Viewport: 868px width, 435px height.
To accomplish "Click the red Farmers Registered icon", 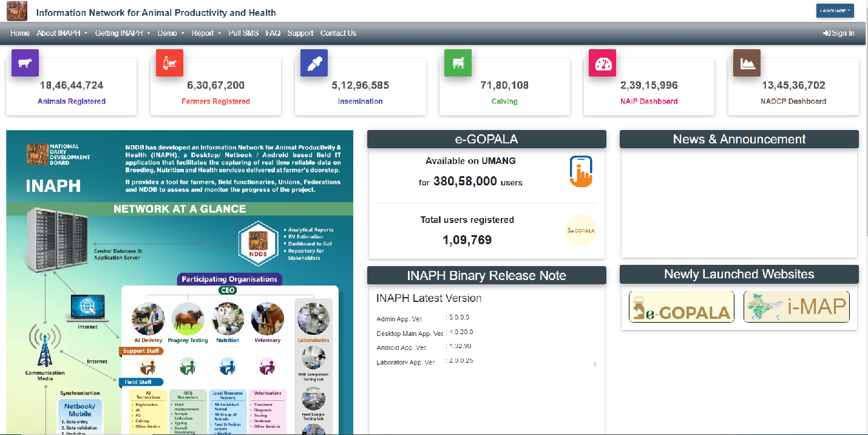I will (x=169, y=63).
